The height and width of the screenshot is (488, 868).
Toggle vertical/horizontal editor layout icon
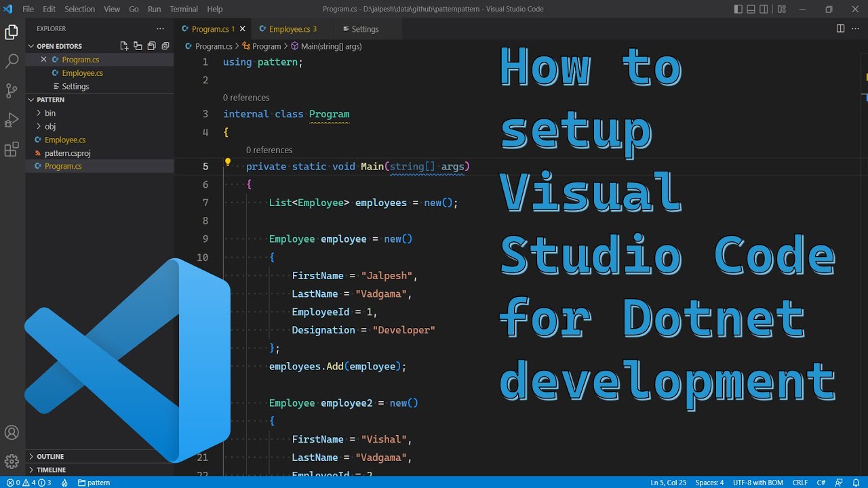138,46
